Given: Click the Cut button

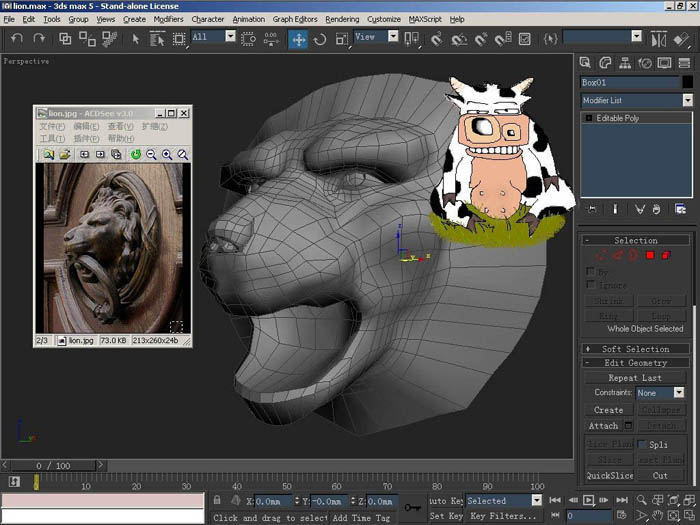Looking at the screenshot, I should [660, 475].
